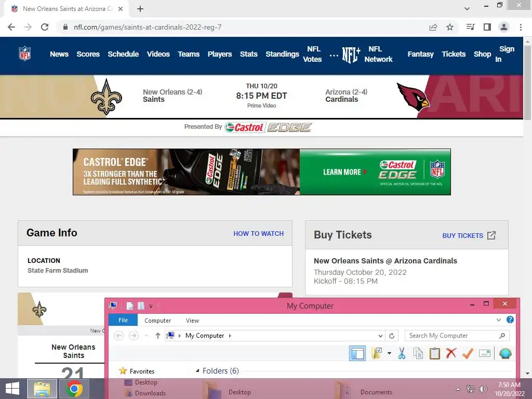Open the Scores menu item
Screen dimensions: 532x399
[x=88, y=54]
